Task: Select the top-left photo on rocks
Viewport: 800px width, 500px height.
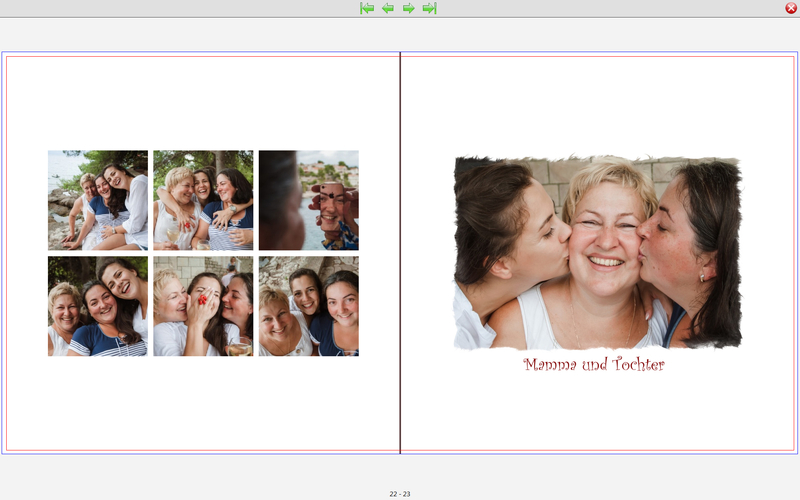Action: coord(98,200)
